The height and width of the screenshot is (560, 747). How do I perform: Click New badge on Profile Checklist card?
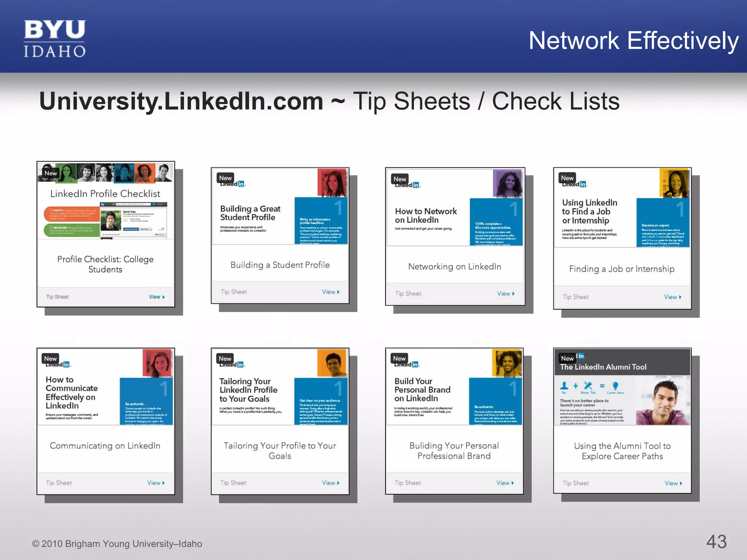click(51, 173)
